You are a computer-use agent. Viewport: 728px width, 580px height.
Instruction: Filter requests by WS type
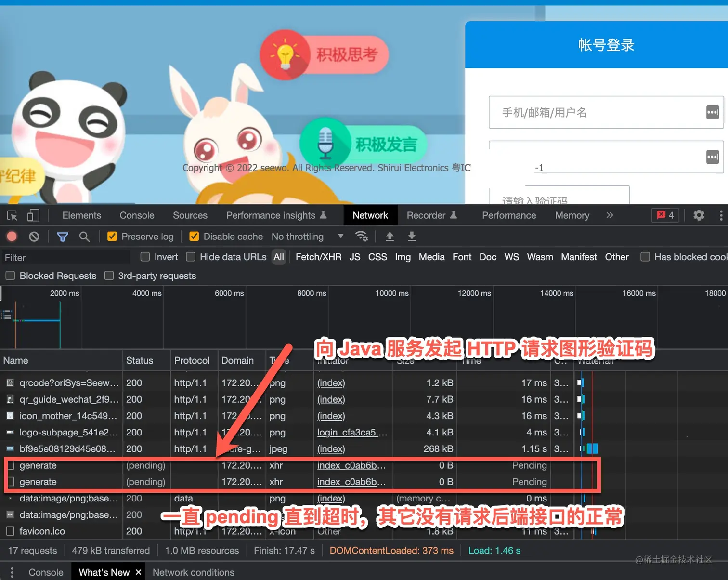click(512, 257)
